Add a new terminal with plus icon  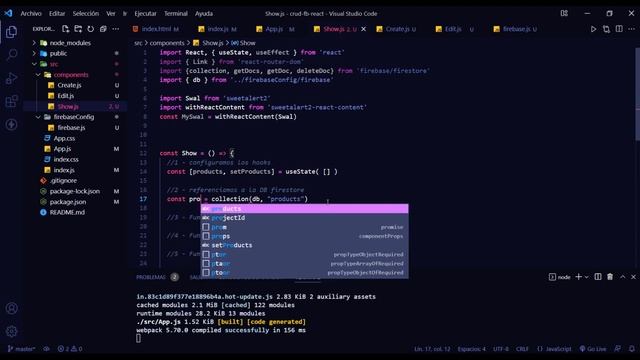tap(578, 277)
